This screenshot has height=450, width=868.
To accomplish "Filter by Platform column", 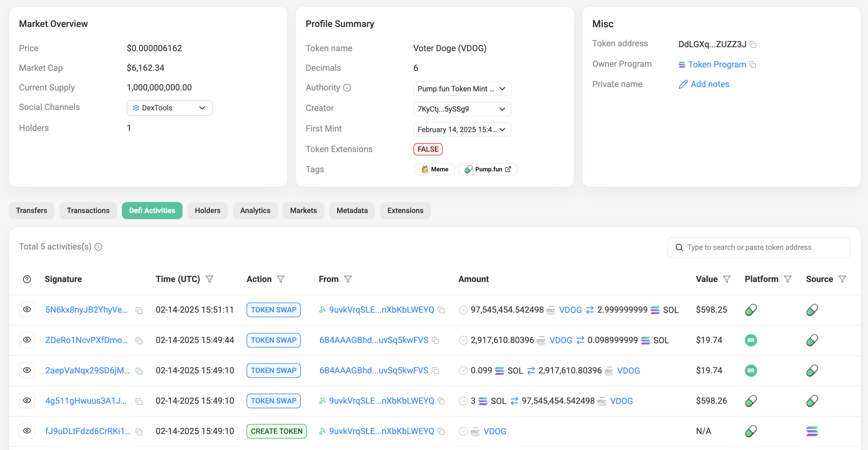I will [787, 279].
